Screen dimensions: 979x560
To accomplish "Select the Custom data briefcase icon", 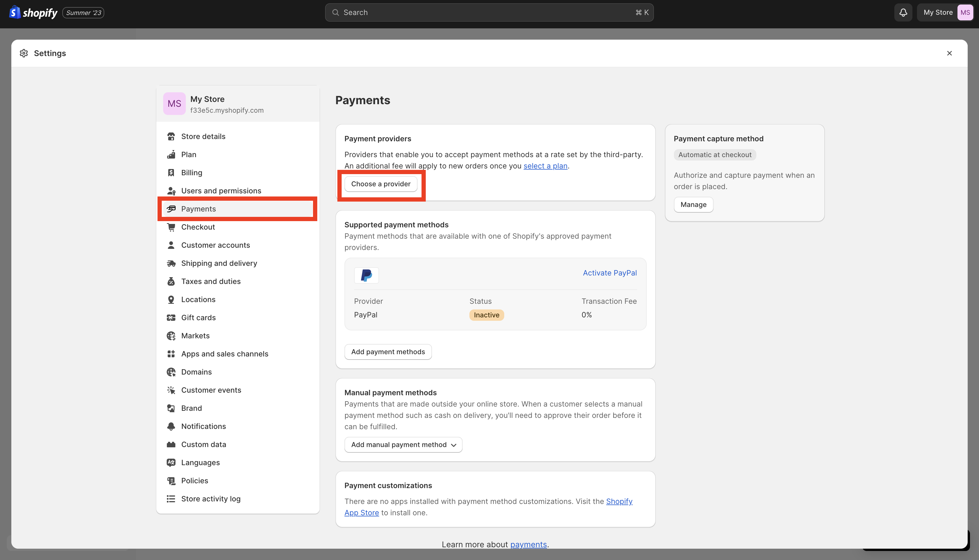I will click(172, 444).
